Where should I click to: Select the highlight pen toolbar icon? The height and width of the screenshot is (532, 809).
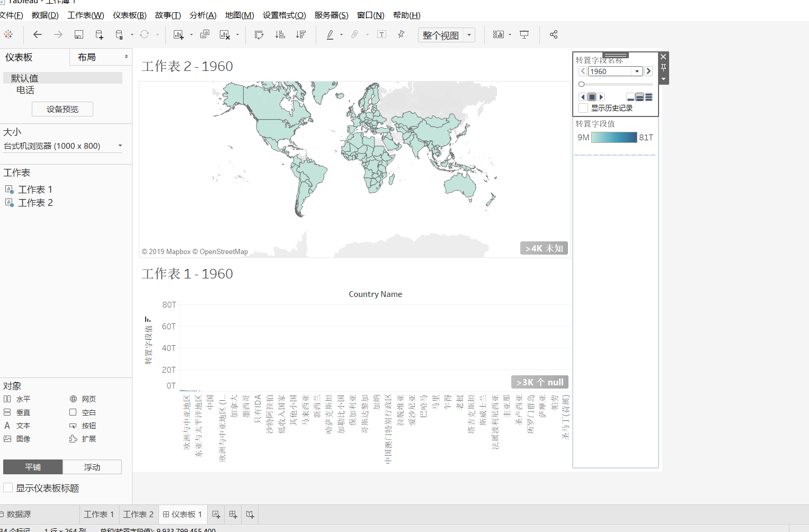(329, 34)
